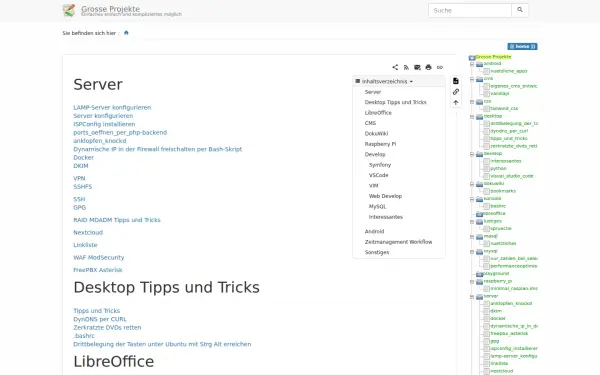Jump to Web Develop in table of contents

(385, 196)
